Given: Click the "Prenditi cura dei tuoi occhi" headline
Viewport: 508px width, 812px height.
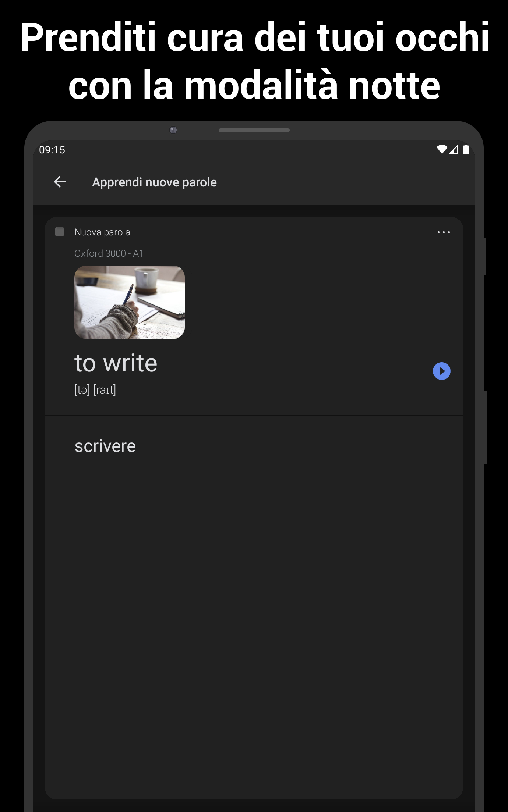Looking at the screenshot, I should coord(255,37).
